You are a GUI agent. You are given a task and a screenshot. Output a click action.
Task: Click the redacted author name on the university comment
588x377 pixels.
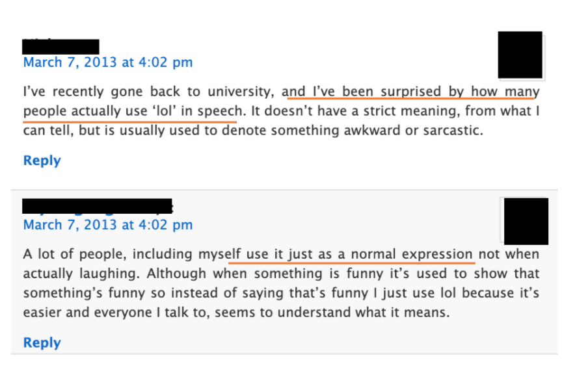(60, 47)
